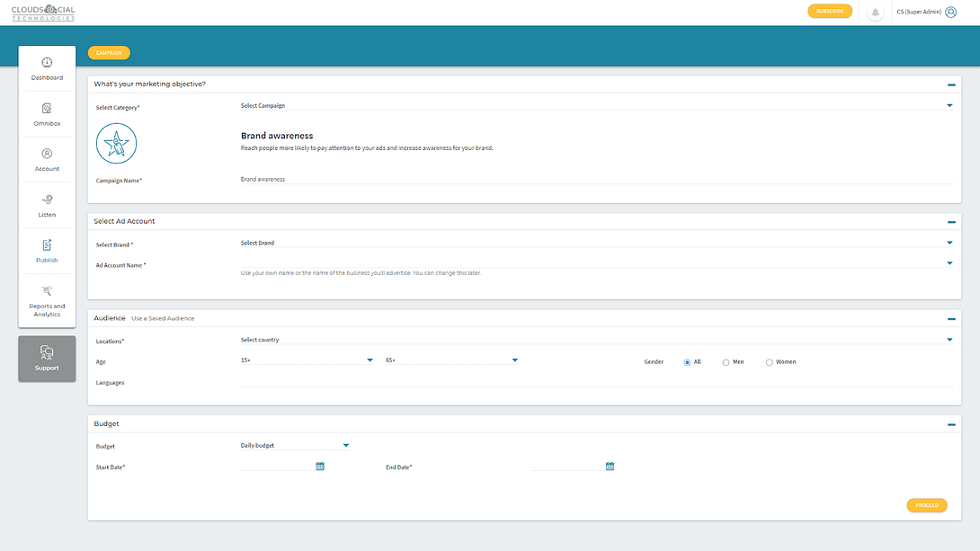Open Reports and Analytics icon

tap(47, 291)
